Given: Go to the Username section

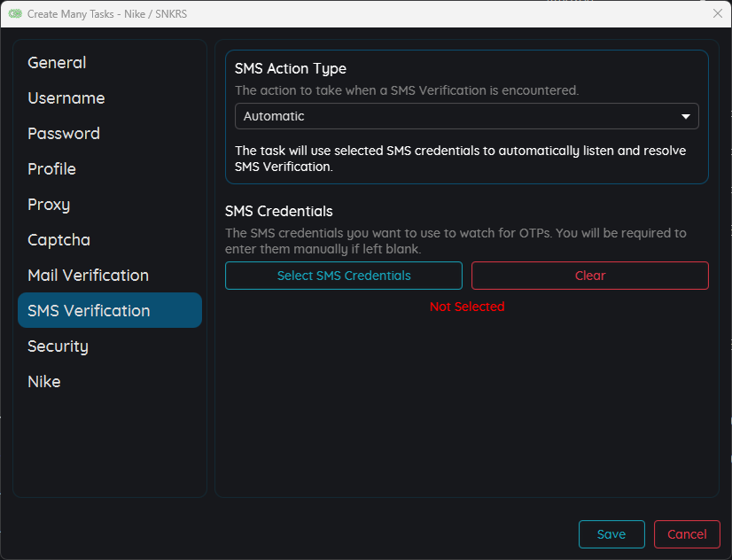Looking at the screenshot, I should click(110, 98).
